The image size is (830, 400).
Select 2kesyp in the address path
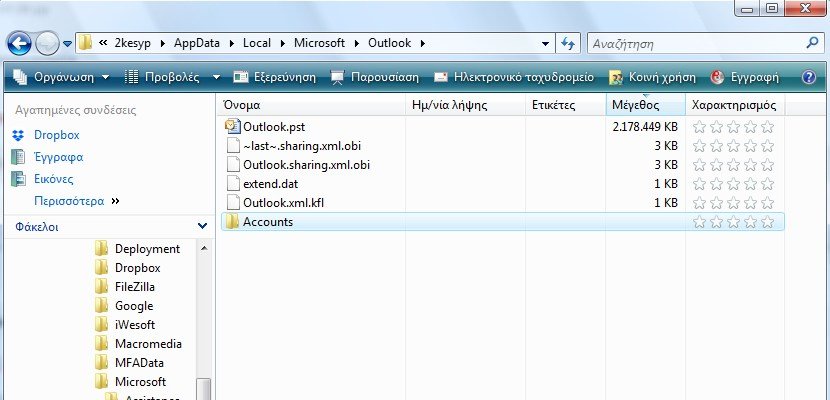point(132,43)
